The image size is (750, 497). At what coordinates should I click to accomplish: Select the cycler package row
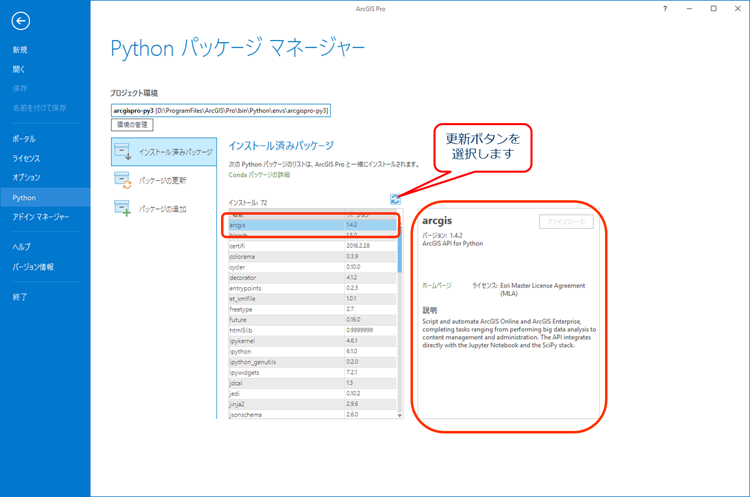(313, 267)
